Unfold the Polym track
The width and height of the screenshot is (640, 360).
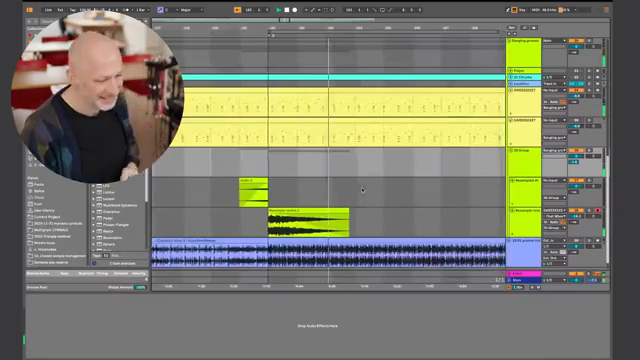coord(510,71)
